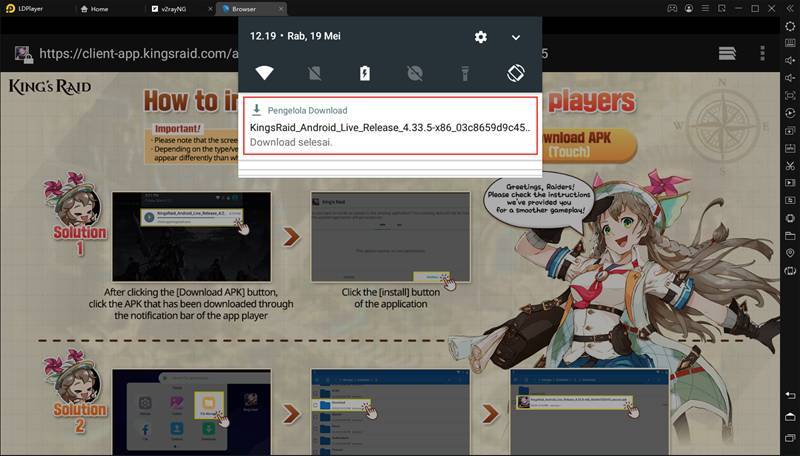Collapse the LDPlayer sidebar with double chevron
Image resolution: width=800 pixels, height=456 pixels.
click(790, 9)
